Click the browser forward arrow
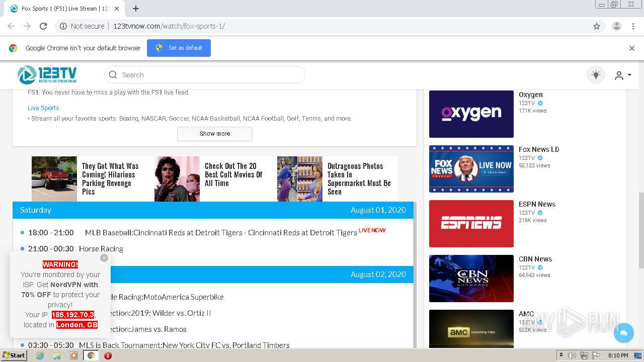Image resolution: width=644 pixels, height=362 pixels. 27,26
